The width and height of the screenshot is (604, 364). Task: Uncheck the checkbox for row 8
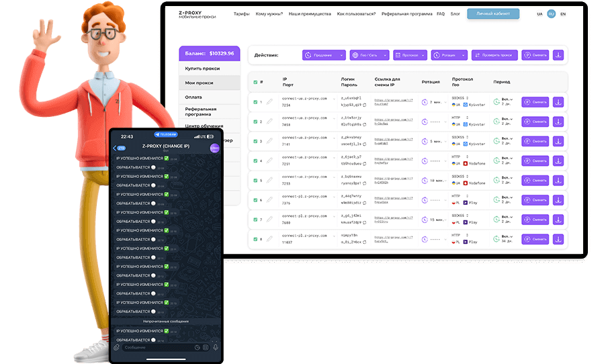[255, 239]
